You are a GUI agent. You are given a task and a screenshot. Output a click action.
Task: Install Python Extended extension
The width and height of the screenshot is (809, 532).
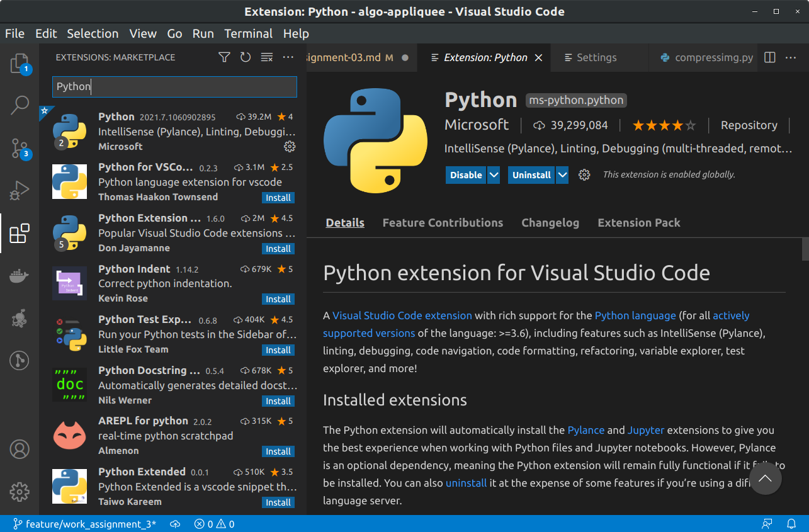278,502
